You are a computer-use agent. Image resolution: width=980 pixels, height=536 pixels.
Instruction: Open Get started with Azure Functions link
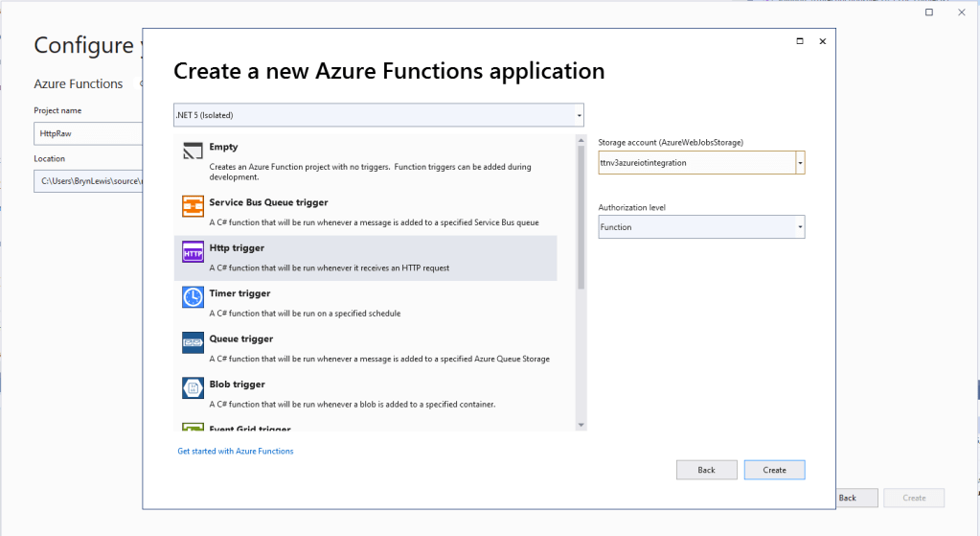(x=236, y=451)
